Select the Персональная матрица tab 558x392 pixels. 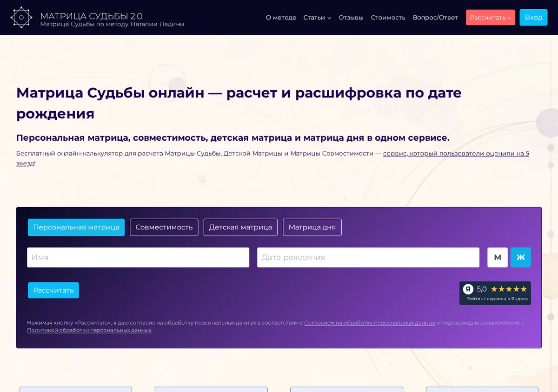(x=76, y=227)
